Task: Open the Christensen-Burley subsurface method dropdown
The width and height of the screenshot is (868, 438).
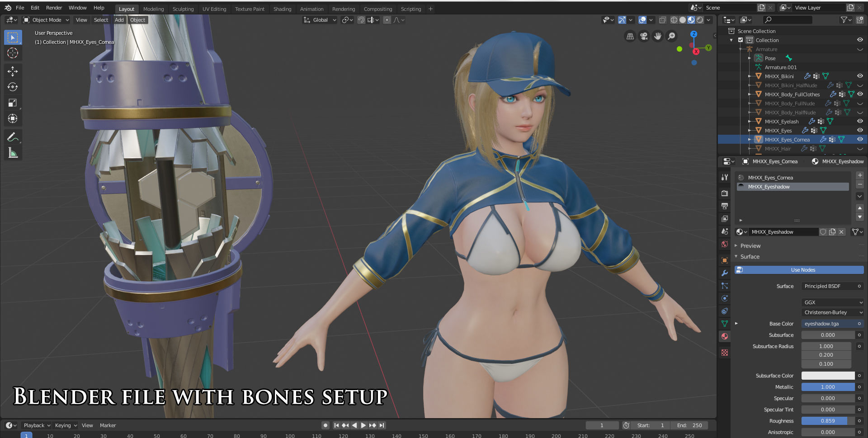Action: tap(833, 312)
